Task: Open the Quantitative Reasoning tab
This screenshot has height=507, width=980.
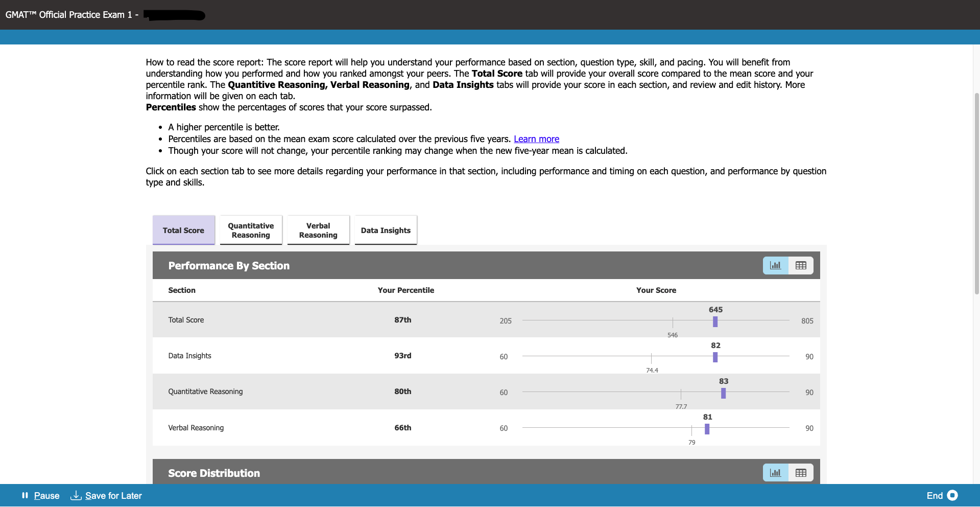Action: pos(250,230)
